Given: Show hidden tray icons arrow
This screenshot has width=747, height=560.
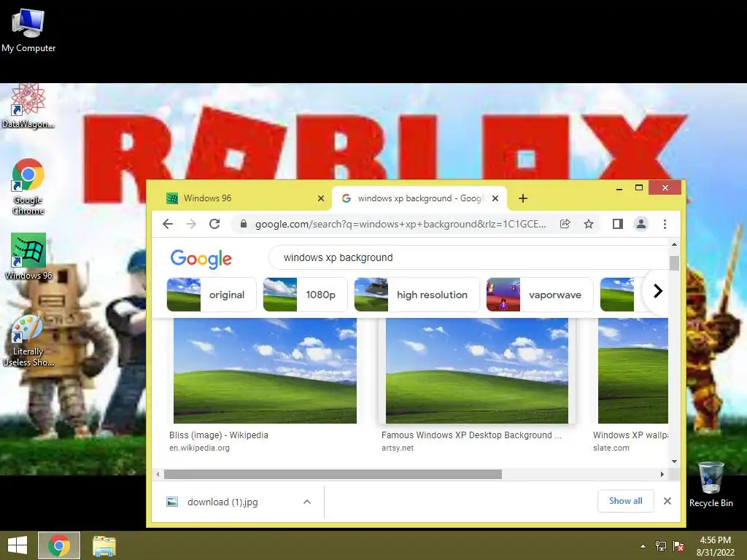Looking at the screenshot, I should coord(643,546).
